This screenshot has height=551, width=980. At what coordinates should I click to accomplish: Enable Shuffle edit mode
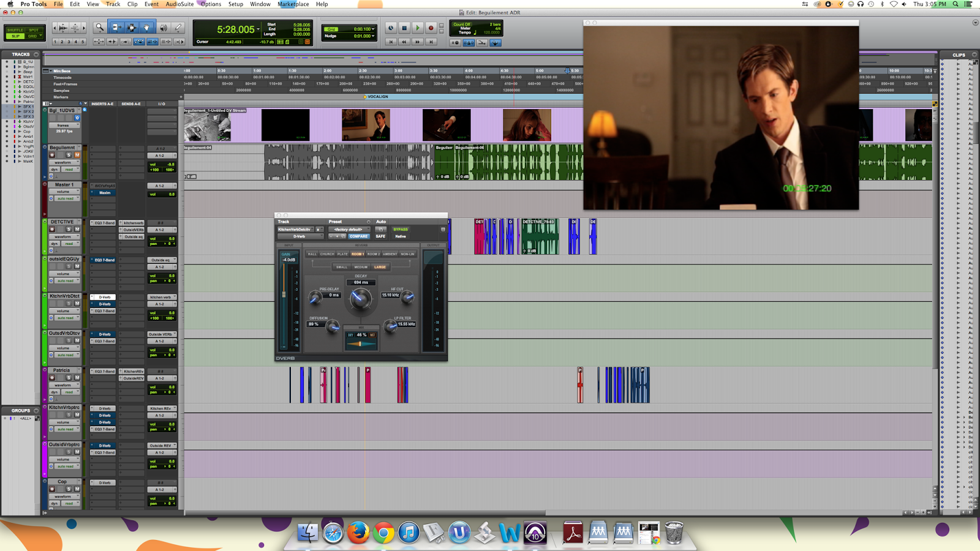tap(15, 30)
